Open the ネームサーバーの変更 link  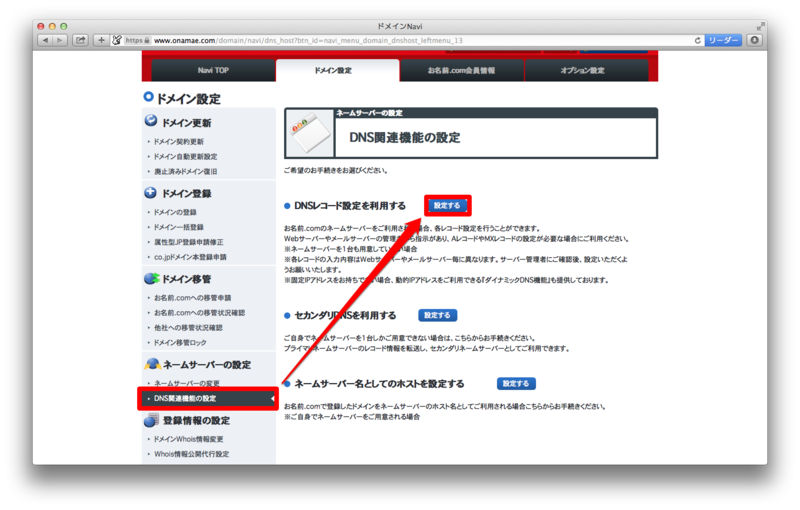187,384
